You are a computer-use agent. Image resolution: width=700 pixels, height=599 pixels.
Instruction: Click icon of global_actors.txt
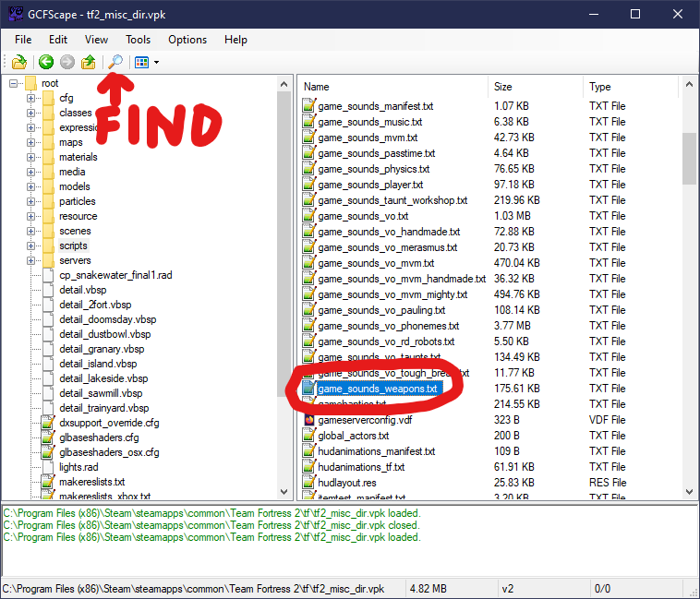coord(309,436)
